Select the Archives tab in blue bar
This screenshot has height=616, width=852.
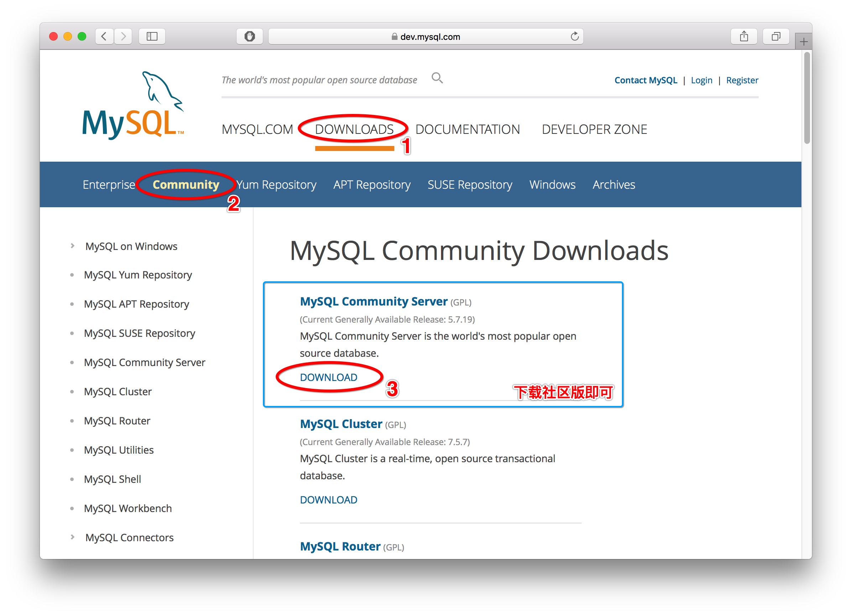click(613, 185)
